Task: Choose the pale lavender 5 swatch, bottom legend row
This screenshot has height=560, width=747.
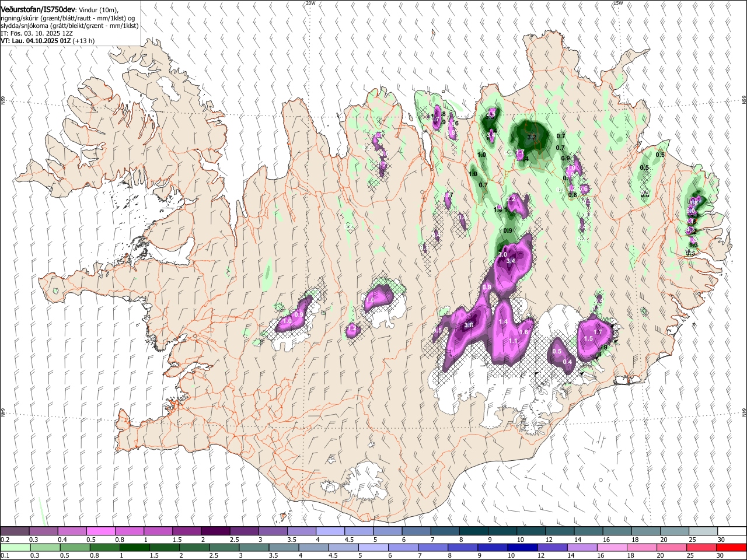Action: point(373,547)
